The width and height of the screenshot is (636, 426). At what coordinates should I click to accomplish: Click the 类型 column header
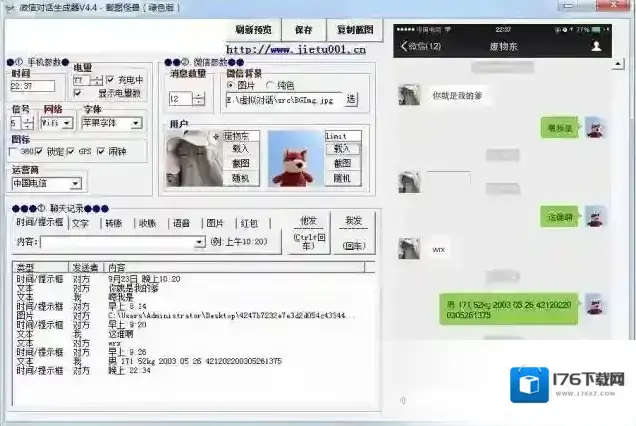[x=41, y=267]
